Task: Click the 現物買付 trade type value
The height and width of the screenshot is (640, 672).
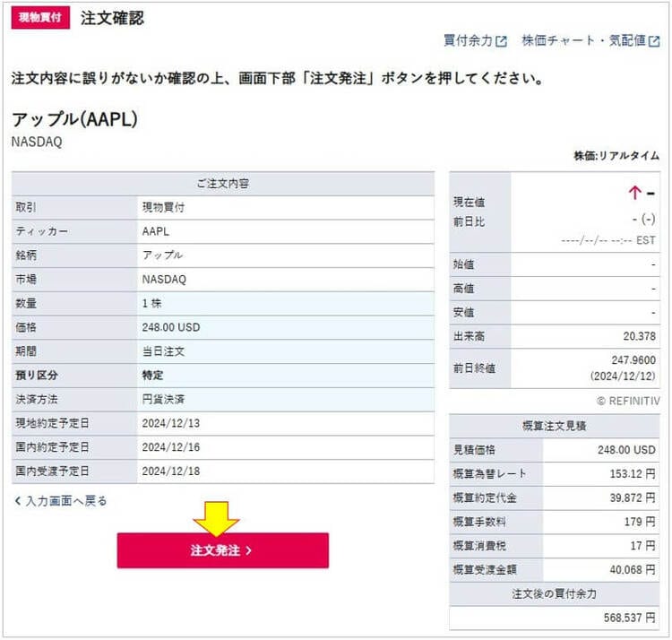Action: point(163,207)
